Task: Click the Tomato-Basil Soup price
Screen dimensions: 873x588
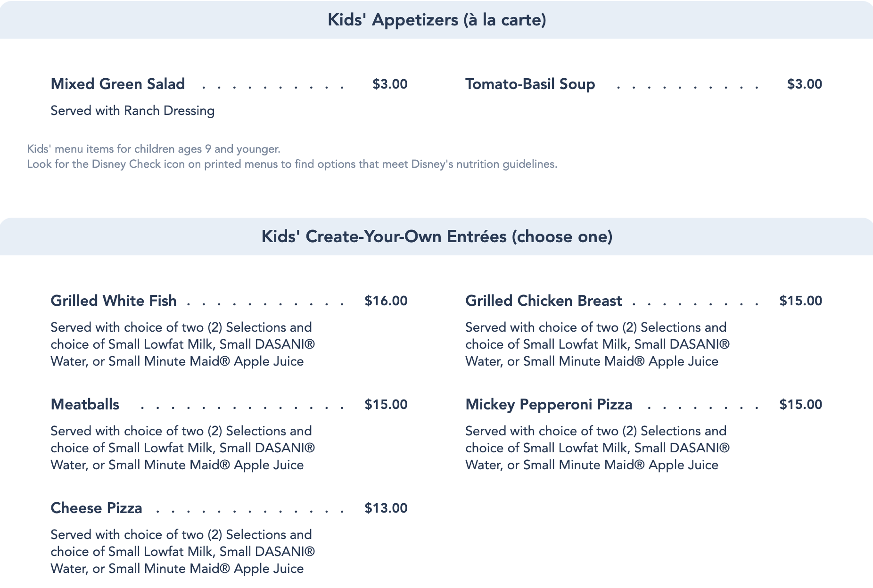Action: point(804,84)
